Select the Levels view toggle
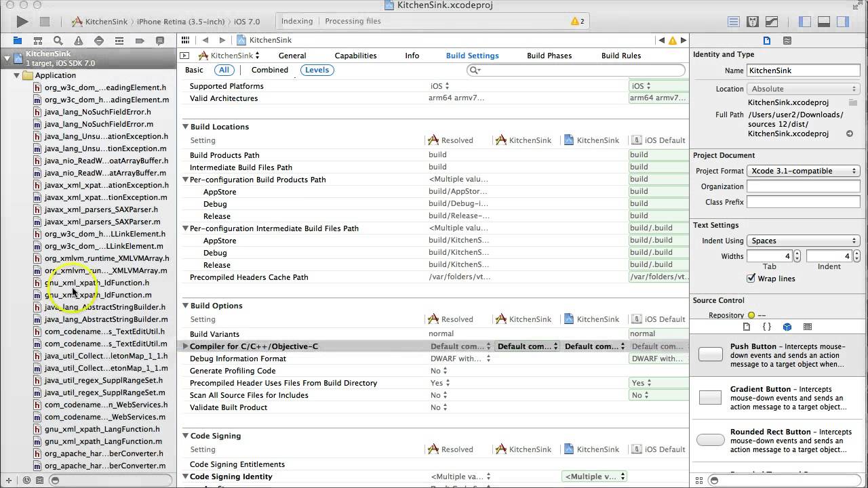The width and height of the screenshot is (868, 488). coord(317,70)
